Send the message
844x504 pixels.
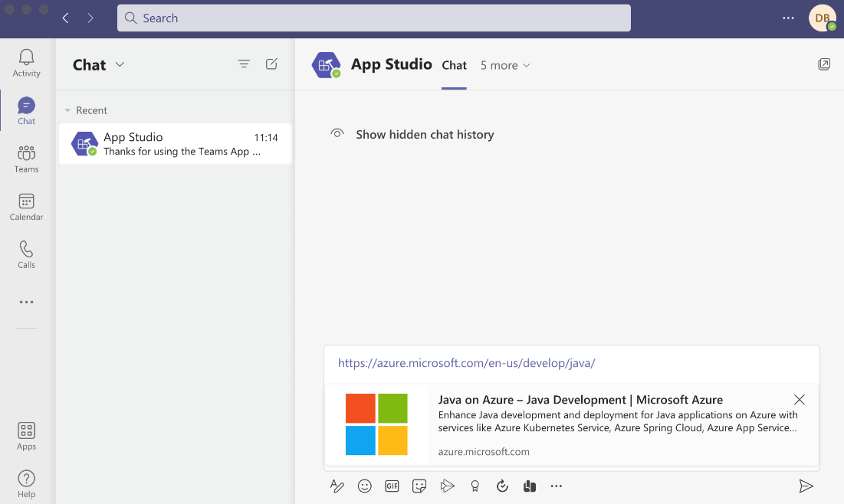[x=806, y=486]
